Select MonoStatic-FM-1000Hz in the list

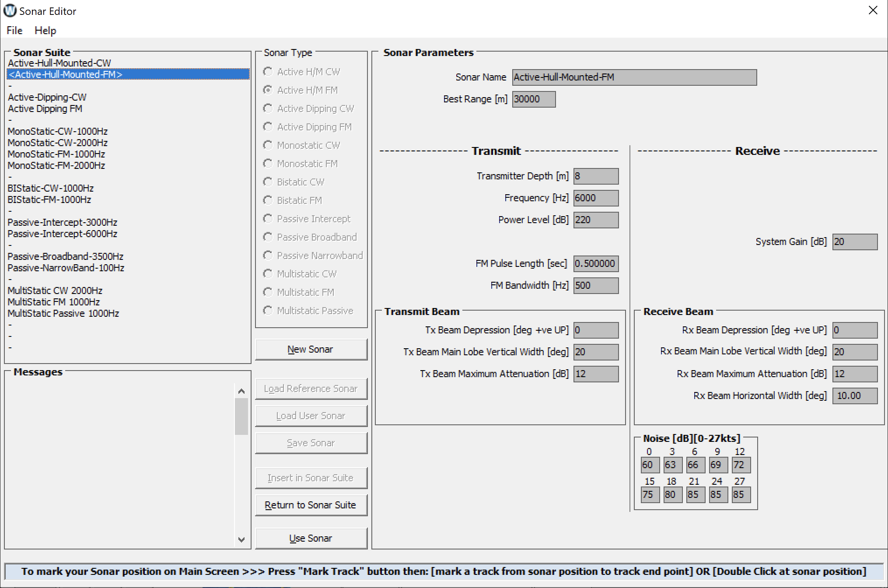click(x=128, y=154)
